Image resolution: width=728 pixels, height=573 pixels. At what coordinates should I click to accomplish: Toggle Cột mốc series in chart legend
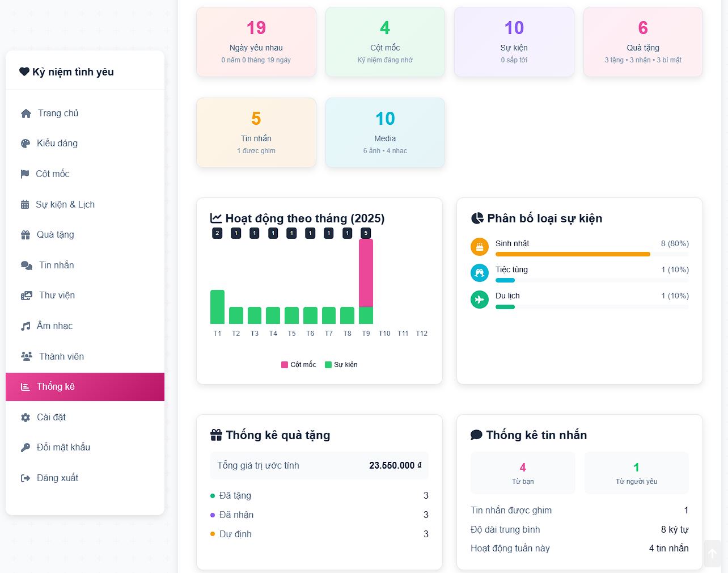299,365
